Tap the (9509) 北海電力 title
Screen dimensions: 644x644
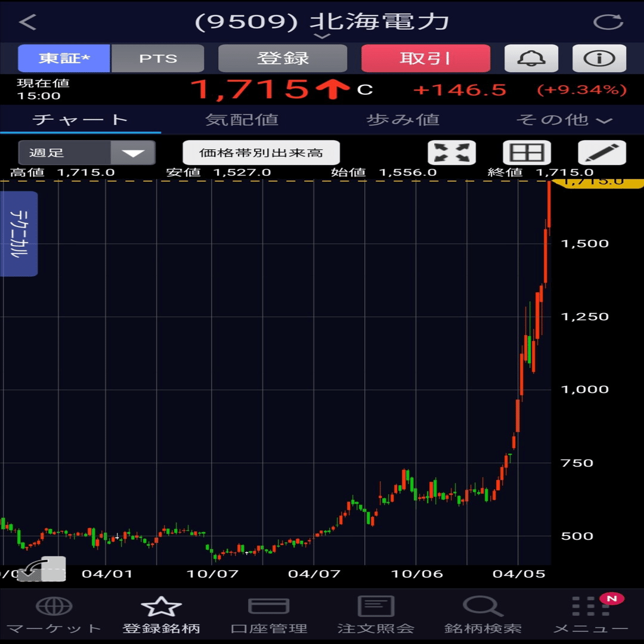pos(321,22)
